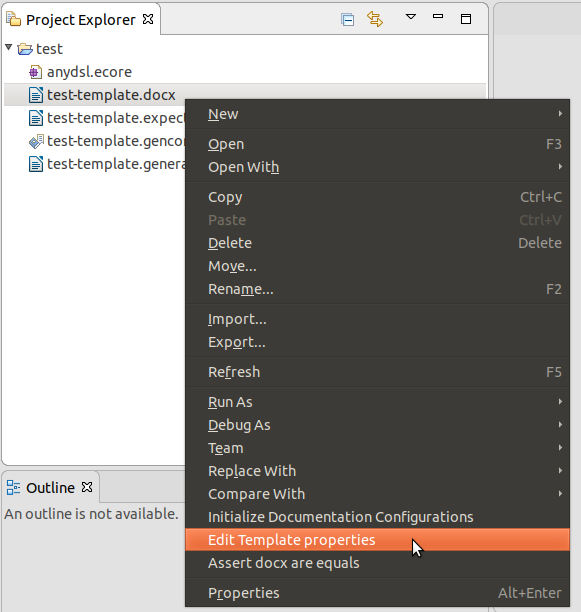This screenshot has width=581, height=612.
Task: Expand the Team submenu arrow
Action: tap(560, 448)
